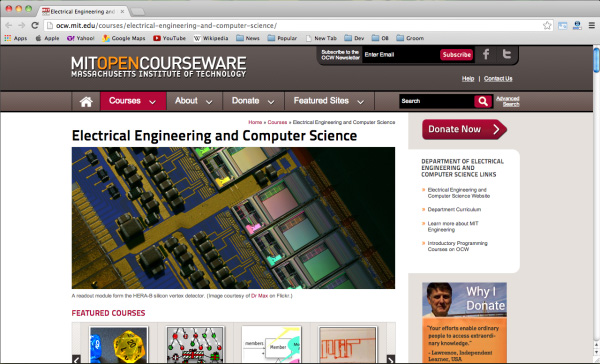This screenshot has height=364, width=600.
Task: Click the home icon in navigation bar
Action: pyautogui.click(x=86, y=101)
